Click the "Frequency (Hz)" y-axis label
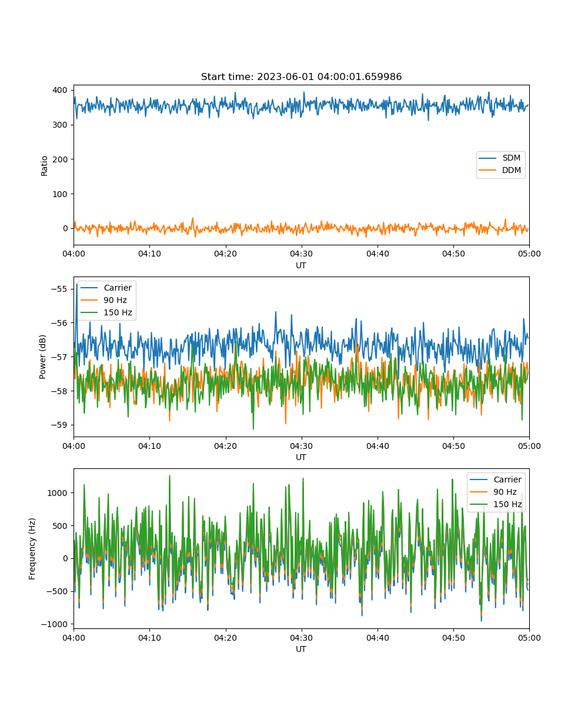Screen dimensions: 588x706 pos(32,548)
